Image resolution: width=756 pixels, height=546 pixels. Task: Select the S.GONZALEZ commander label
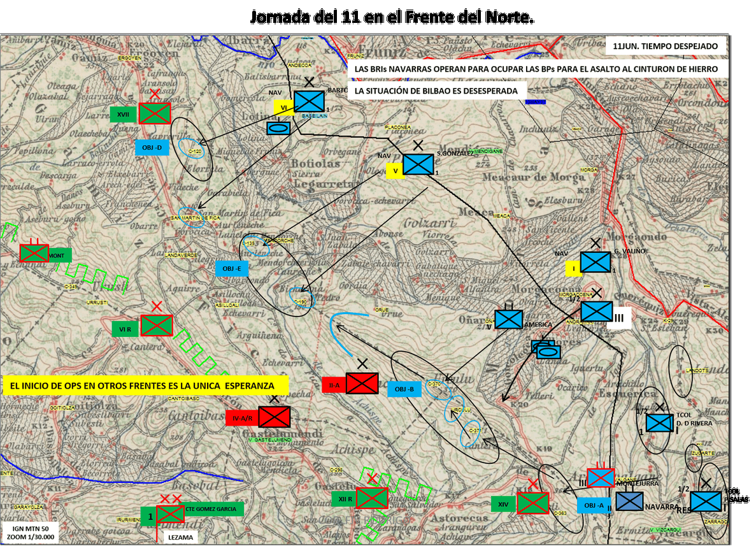[455, 154]
